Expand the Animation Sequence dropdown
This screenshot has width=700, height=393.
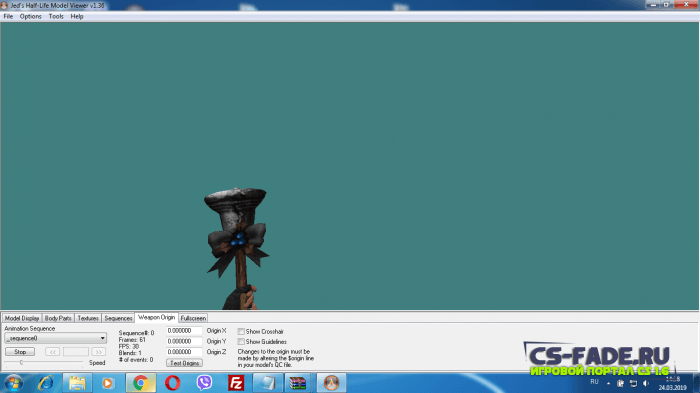click(55, 338)
